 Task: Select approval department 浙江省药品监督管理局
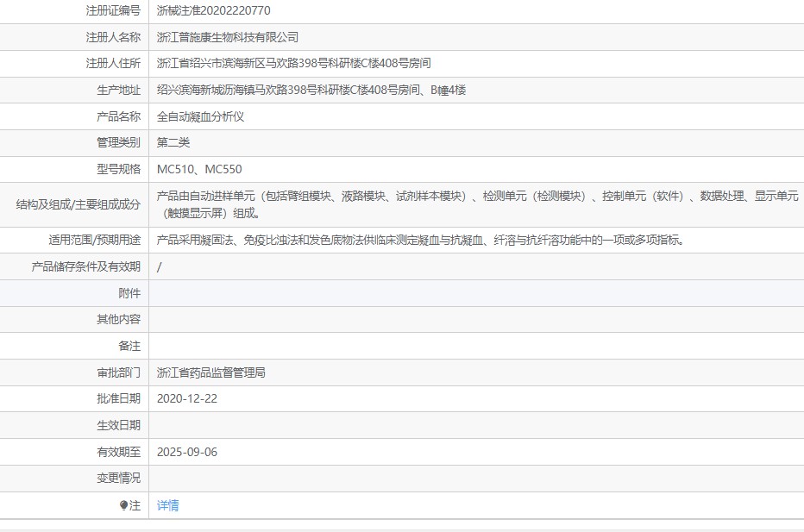[x=211, y=372]
